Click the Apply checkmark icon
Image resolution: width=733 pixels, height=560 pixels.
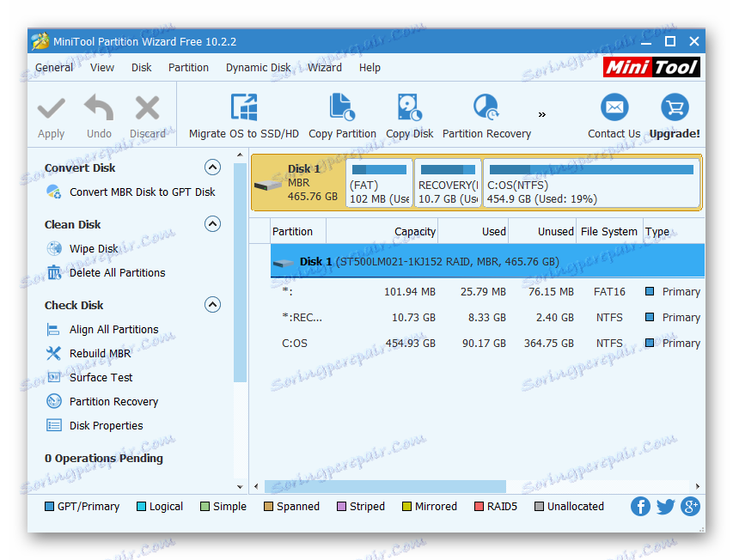point(51,109)
